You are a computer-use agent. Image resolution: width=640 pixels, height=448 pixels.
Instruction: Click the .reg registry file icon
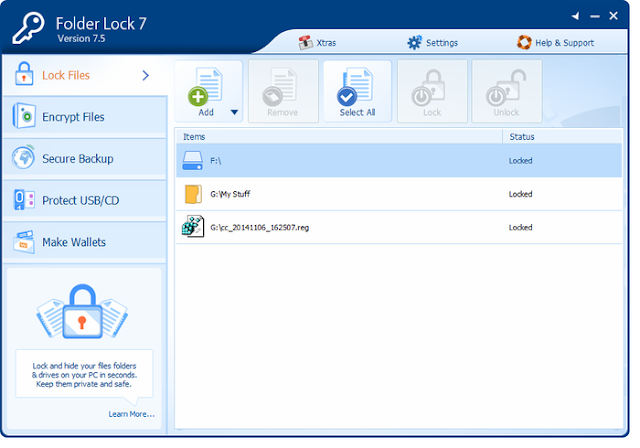pyautogui.click(x=193, y=226)
